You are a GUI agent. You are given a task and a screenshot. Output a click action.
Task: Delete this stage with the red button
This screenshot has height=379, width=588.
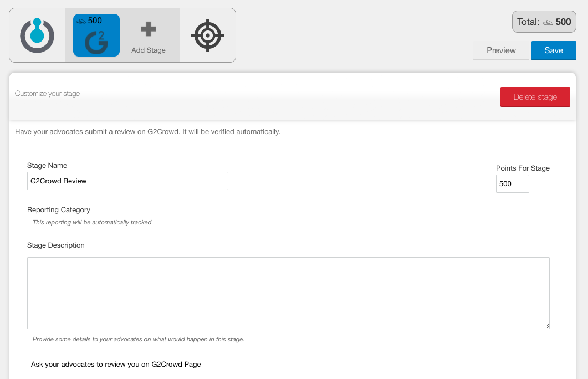tap(535, 97)
